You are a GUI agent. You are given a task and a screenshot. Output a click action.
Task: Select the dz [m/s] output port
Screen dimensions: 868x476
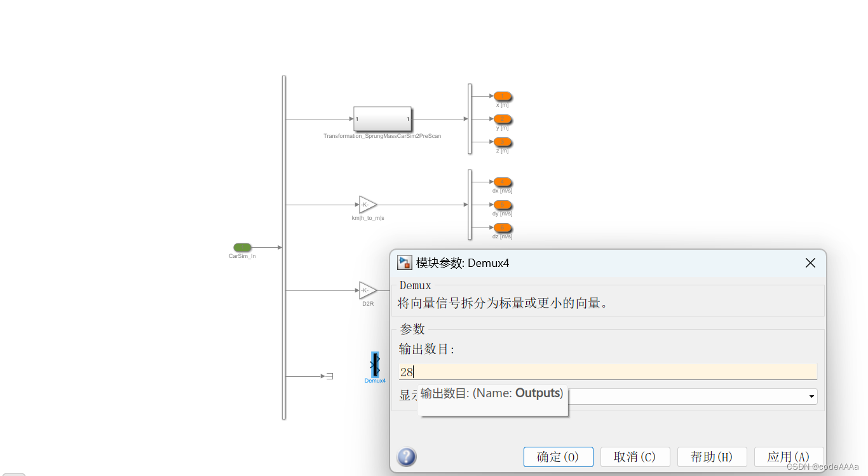[x=503, y=228]
